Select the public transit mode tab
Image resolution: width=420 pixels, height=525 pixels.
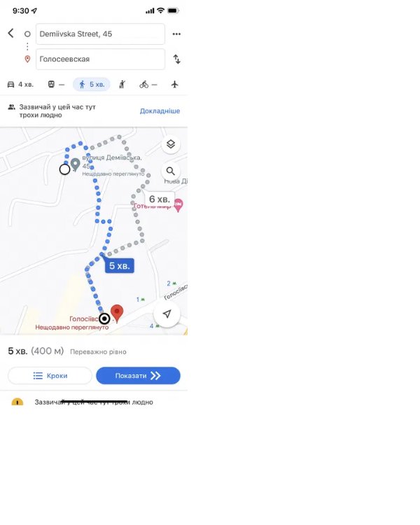tap(56, 85)
